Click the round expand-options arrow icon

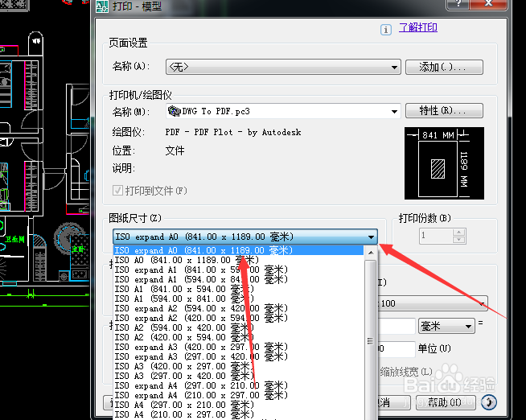[x=489, y=401]
